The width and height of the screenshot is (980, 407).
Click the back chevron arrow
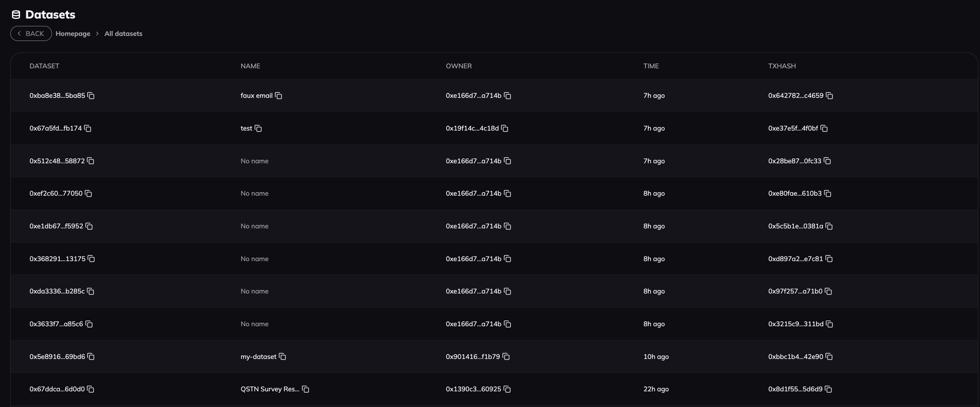click(19, 33)
